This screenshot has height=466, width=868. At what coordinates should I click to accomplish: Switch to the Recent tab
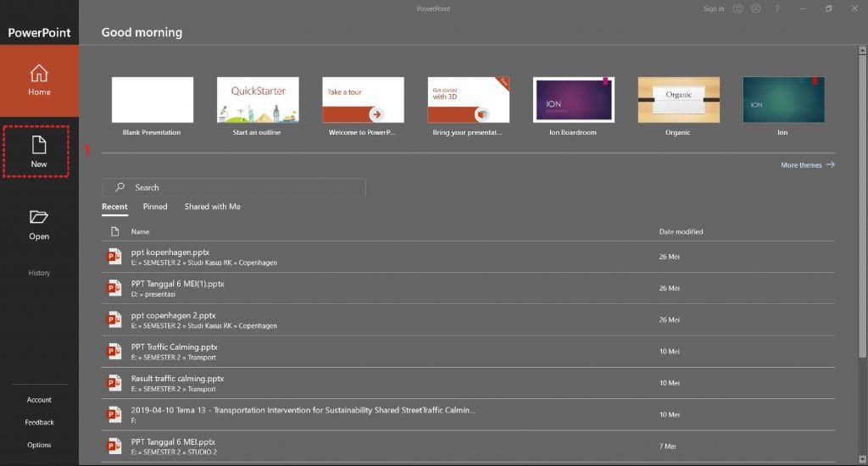coord(114,207)
